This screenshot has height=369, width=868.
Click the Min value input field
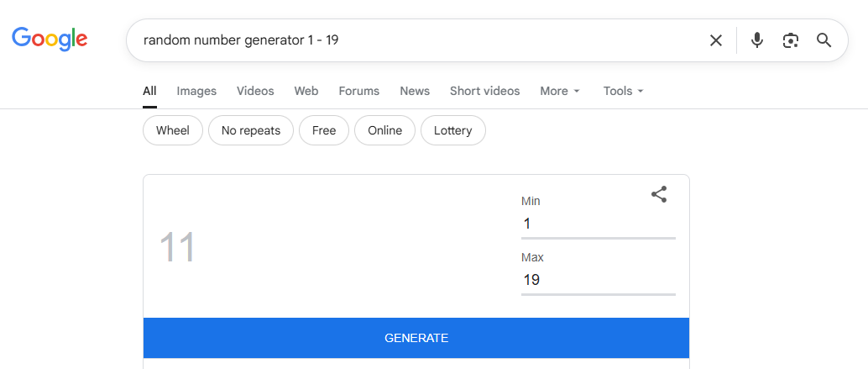click(x=598, y=224)
